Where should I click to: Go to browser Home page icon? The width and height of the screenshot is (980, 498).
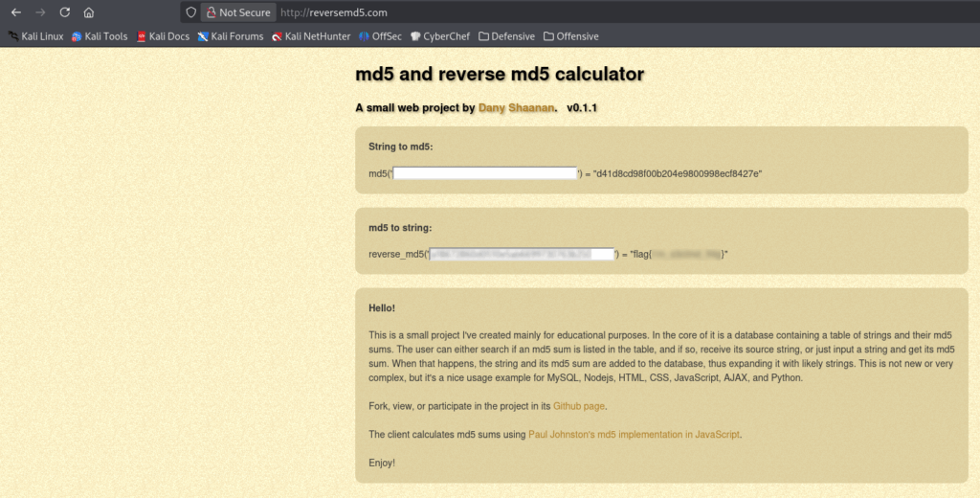coord(88,12)
